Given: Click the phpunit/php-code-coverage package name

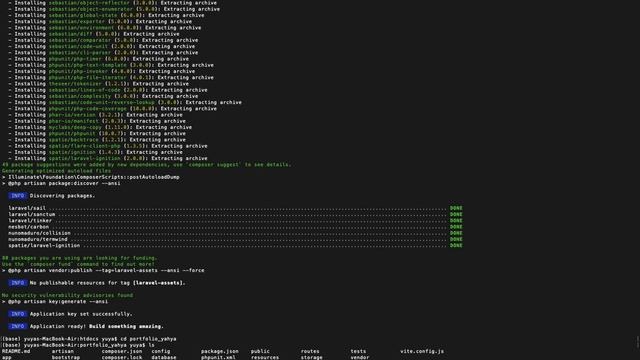Looking at the screenshot, I should tap(87, 109).
